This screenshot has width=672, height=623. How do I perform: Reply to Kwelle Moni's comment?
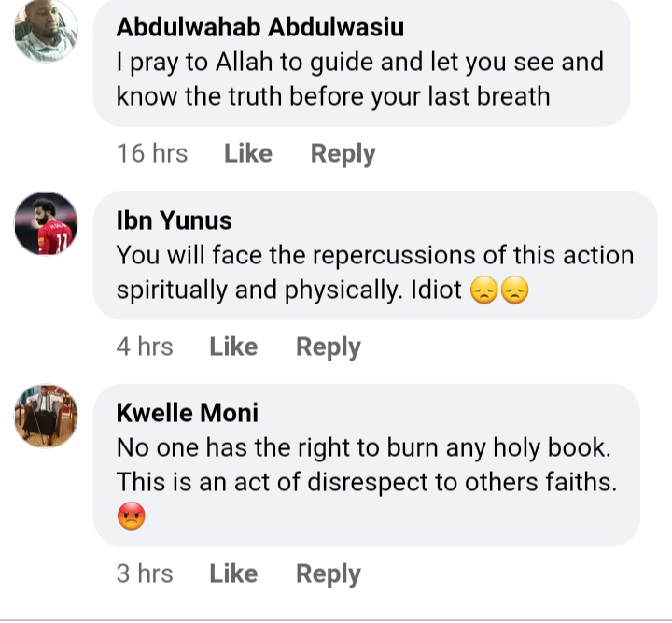(328, 573)
